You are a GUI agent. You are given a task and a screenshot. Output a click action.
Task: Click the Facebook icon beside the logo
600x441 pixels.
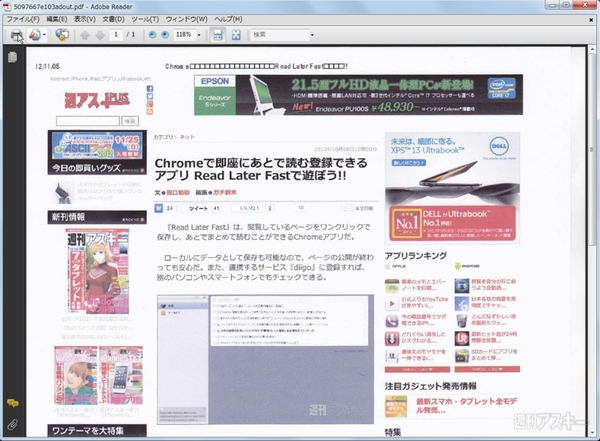150,89
